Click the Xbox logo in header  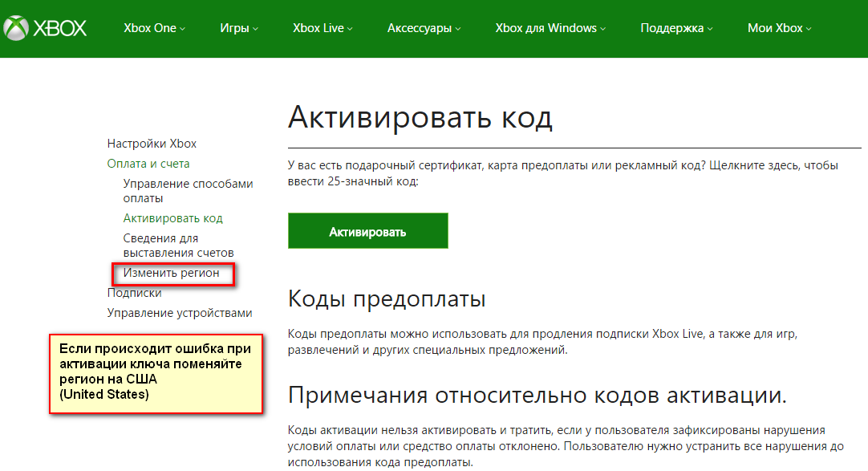coord(45,27)
